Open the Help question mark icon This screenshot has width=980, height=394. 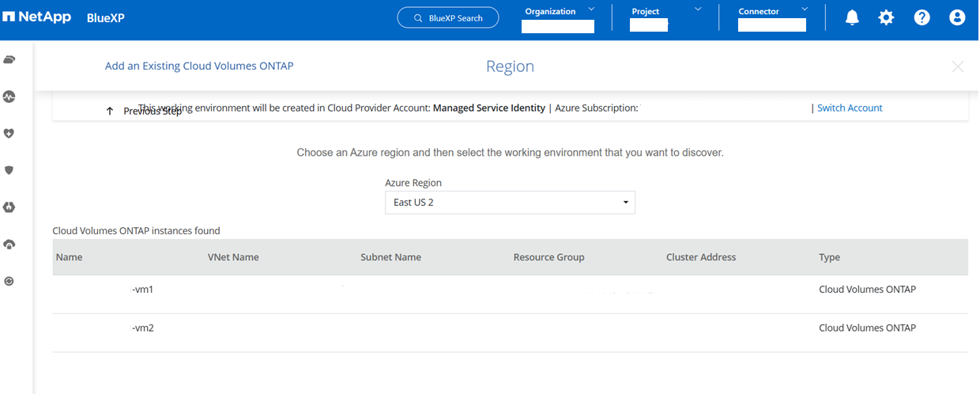(x=922, y=17)
